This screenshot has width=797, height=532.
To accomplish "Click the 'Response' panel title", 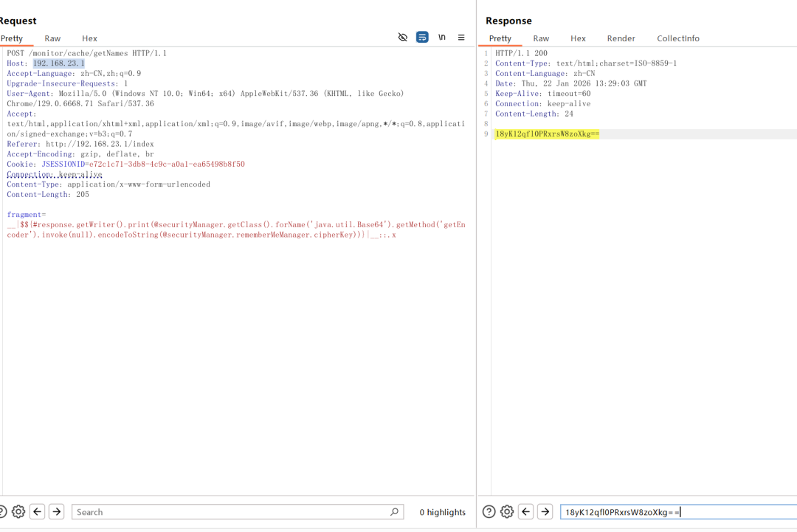I will (508, 21).
